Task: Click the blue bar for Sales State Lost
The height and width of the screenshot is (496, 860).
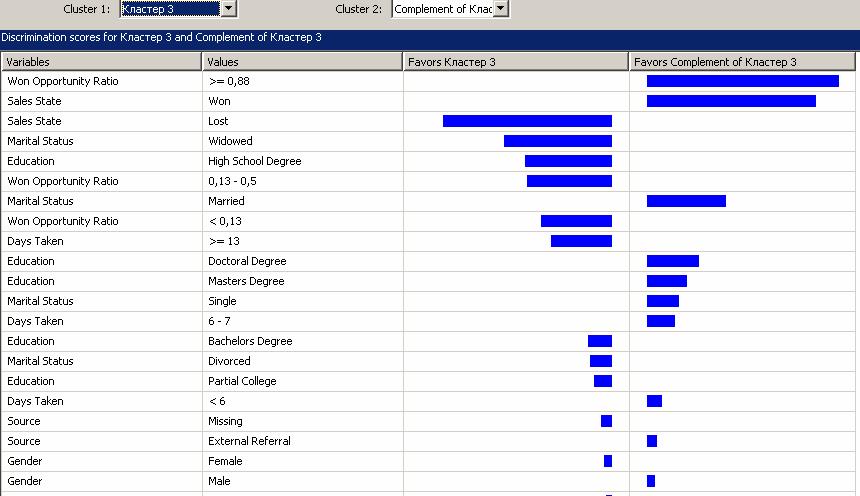Action: [527, 121]
